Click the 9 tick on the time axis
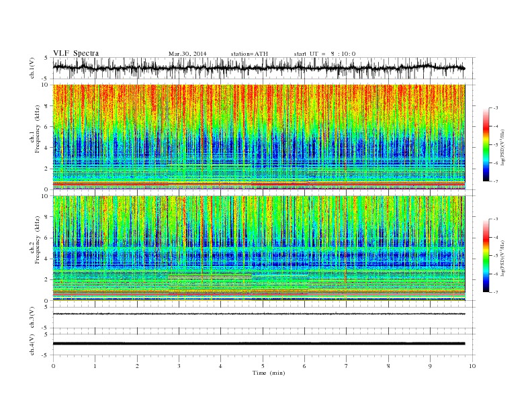The height and width of the screenshot is (411, 532). pyautogui.click(x=430, y=366)
